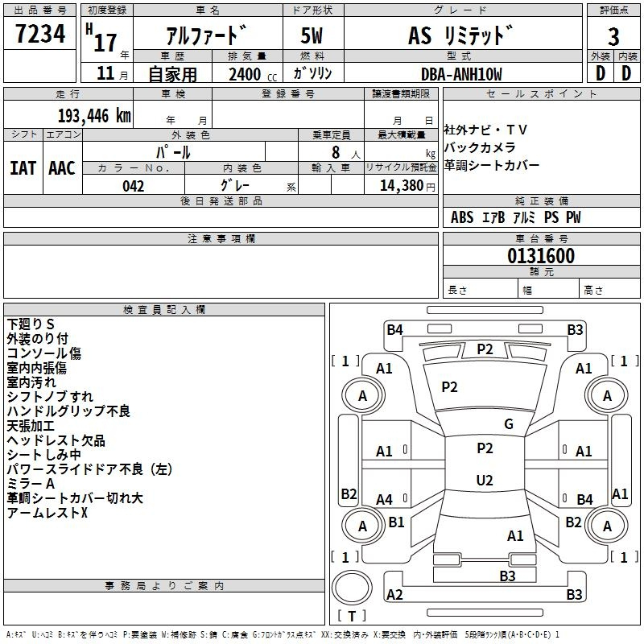Click the shift type IAT
Image resolution: width=644 pixels, height=644 pixels.
23,168
